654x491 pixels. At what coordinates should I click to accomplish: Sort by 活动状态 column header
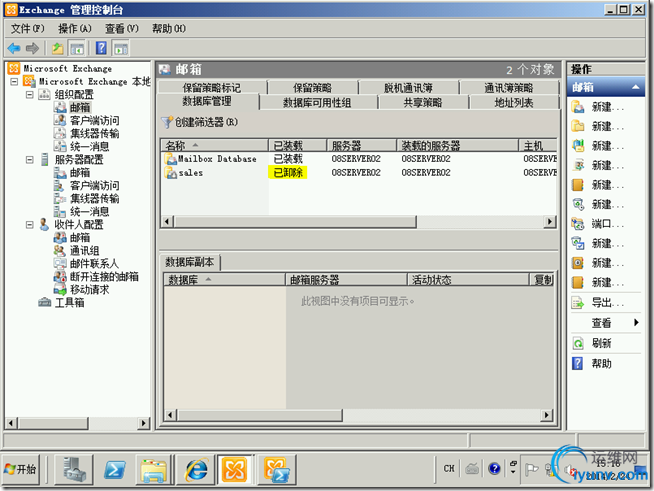tap(468, 280)
